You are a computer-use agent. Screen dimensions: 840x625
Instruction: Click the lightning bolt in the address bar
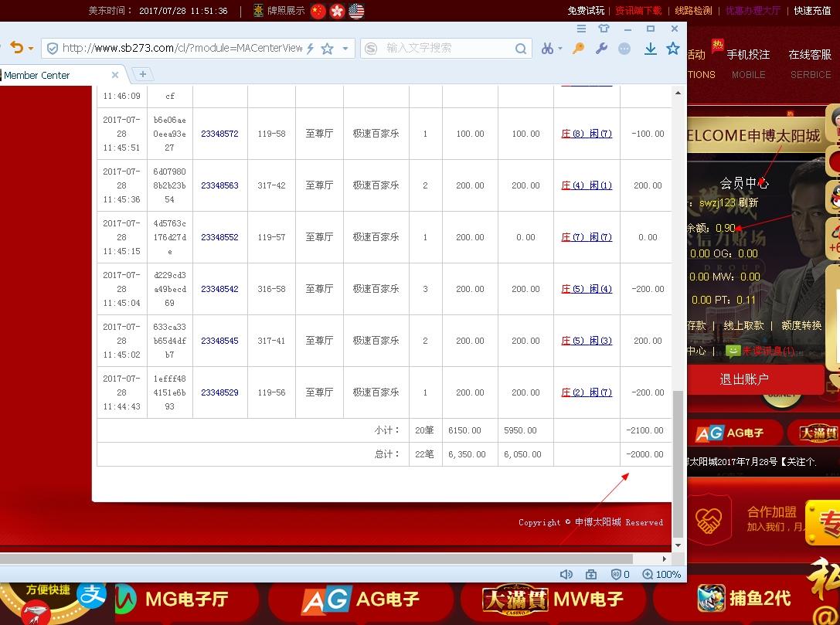(x=310, y=48)
